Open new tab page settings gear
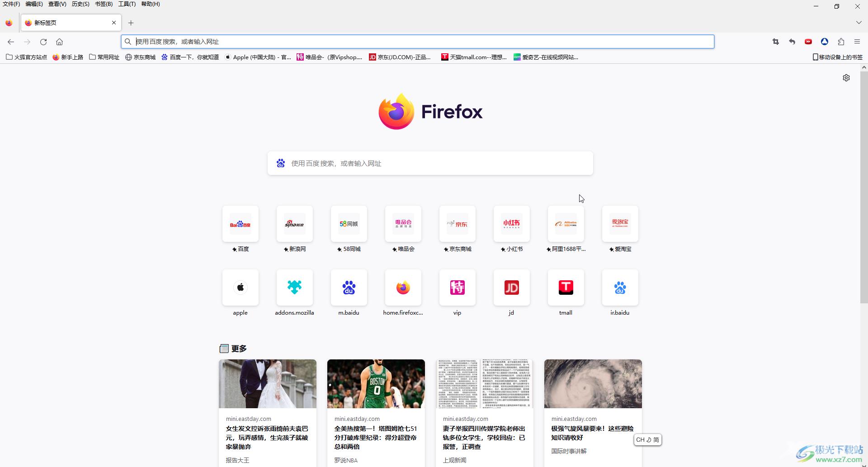Image resolution: width=868 pixels, height=467 pixels. pos(846,78)
